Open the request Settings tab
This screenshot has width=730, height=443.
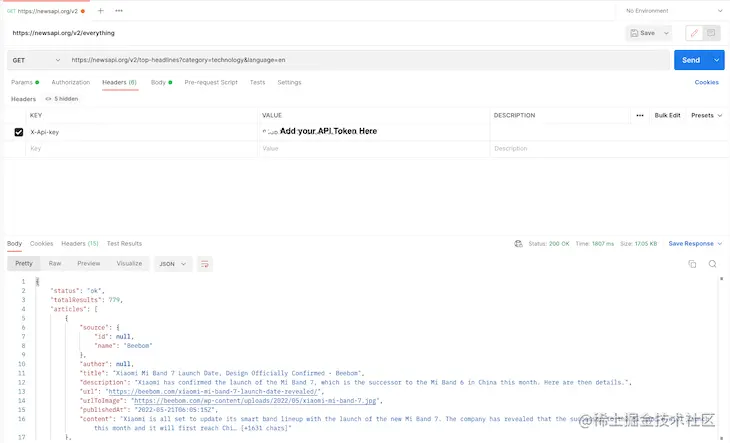pyautogui.click(x=289, y=82)
